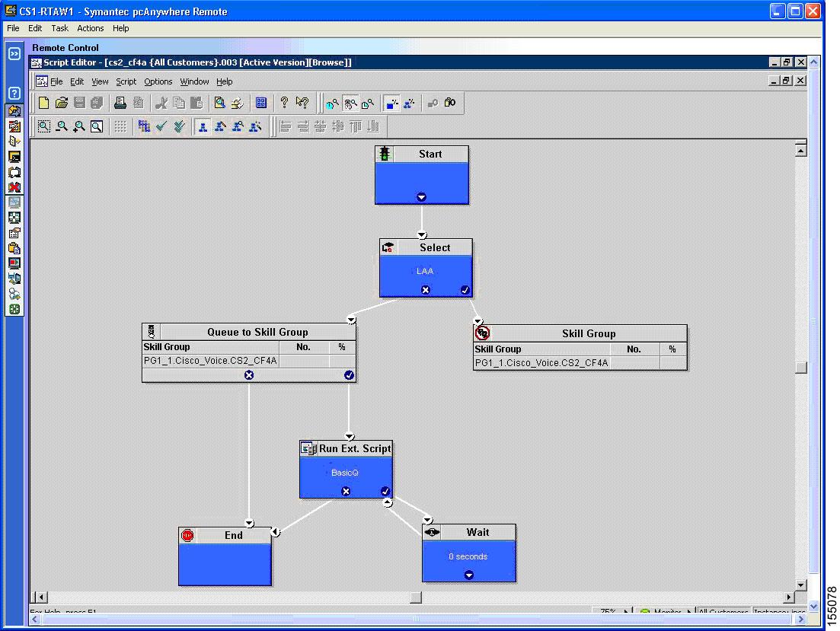840x631 pixels.
Task: Click the align left edges icon
Action: click(286, 126)
